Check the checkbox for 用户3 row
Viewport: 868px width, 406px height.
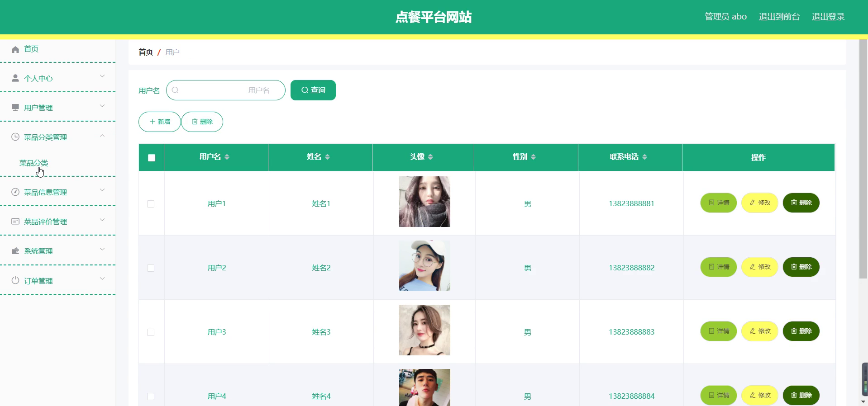[x=151, y=332]
